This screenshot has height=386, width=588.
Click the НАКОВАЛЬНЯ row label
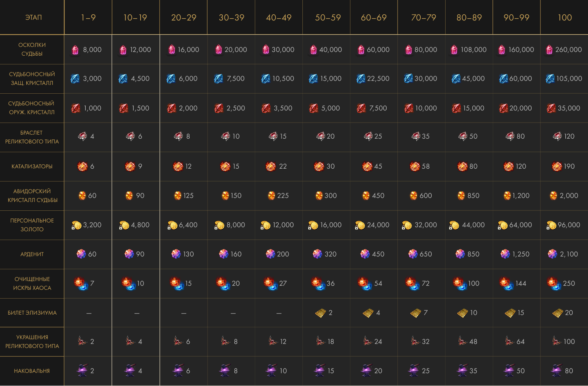[x=32, y=371]
